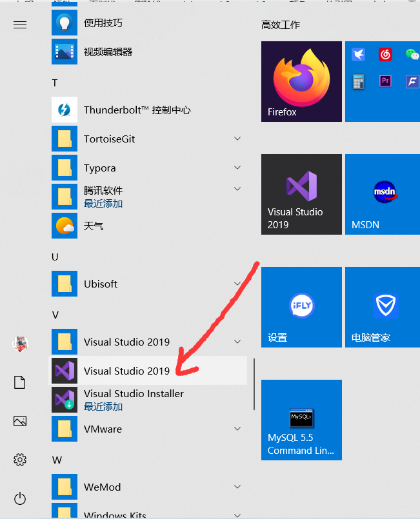420x519 pixels.
Task: Open the Premiere Pro icon in tile folder
Action: [385, 81]
